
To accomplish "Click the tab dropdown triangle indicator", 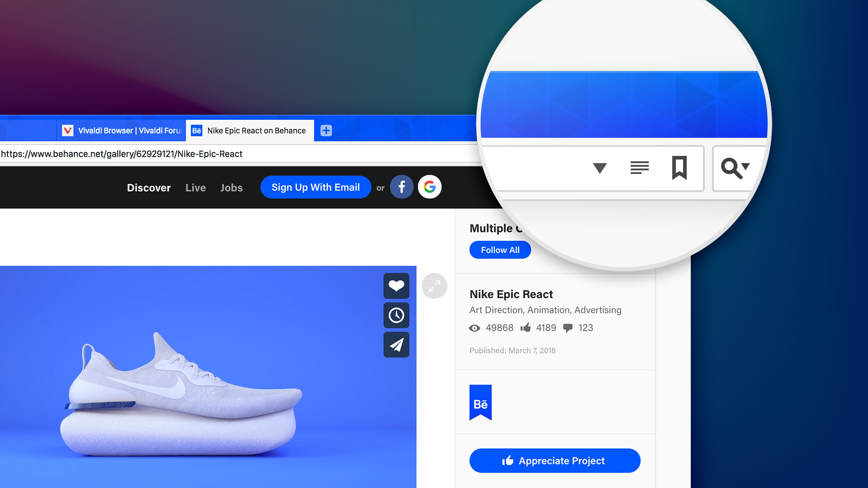I will click(x=599, y=169).
